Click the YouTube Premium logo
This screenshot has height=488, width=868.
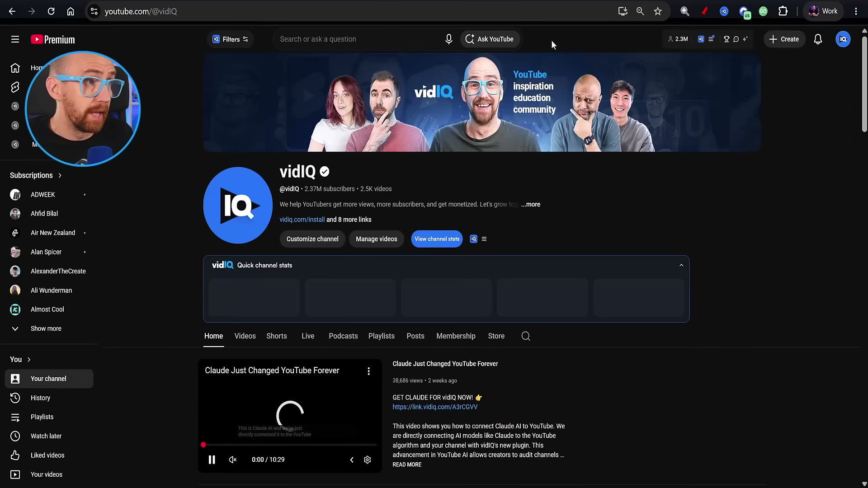(x=53, y=40)
